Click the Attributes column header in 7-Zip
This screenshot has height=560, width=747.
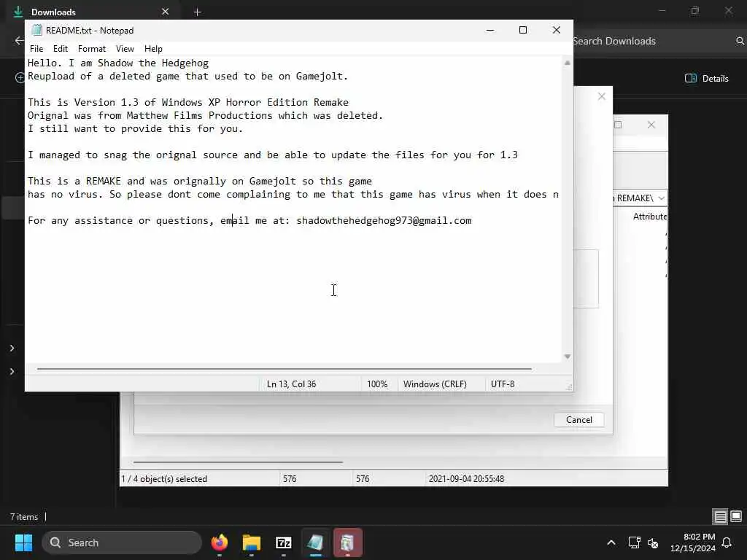[x=649, y=216]
